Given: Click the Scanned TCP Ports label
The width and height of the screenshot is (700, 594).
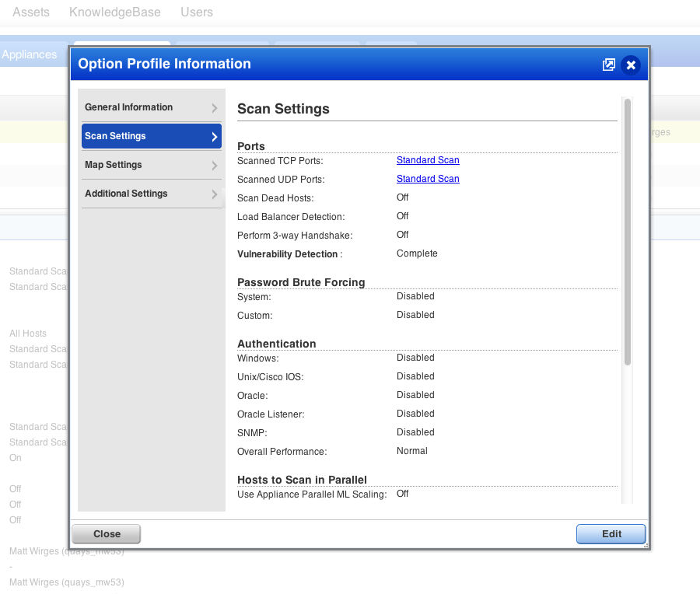Looking at the screenshot, I should pyautogui.click(x=280, y=161).
